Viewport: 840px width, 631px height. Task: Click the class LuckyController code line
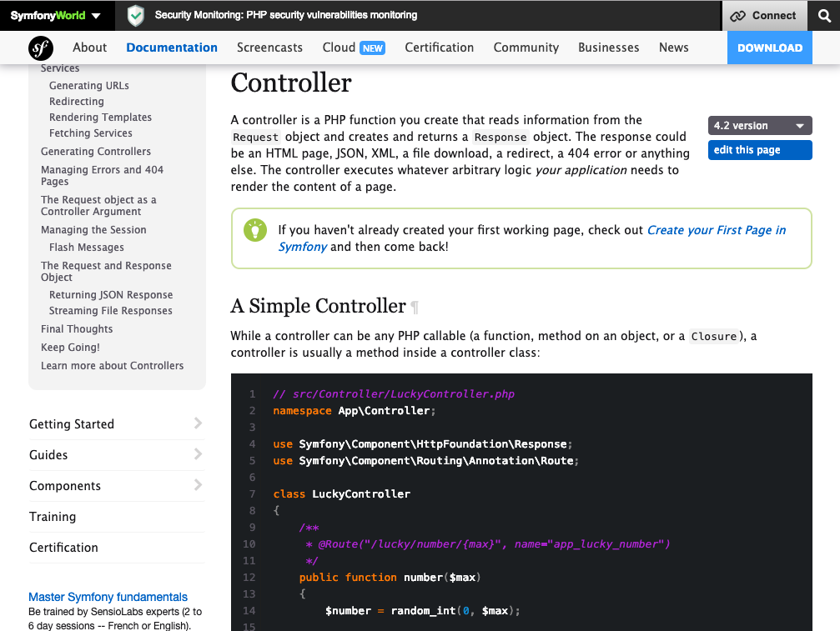(341, 494)
